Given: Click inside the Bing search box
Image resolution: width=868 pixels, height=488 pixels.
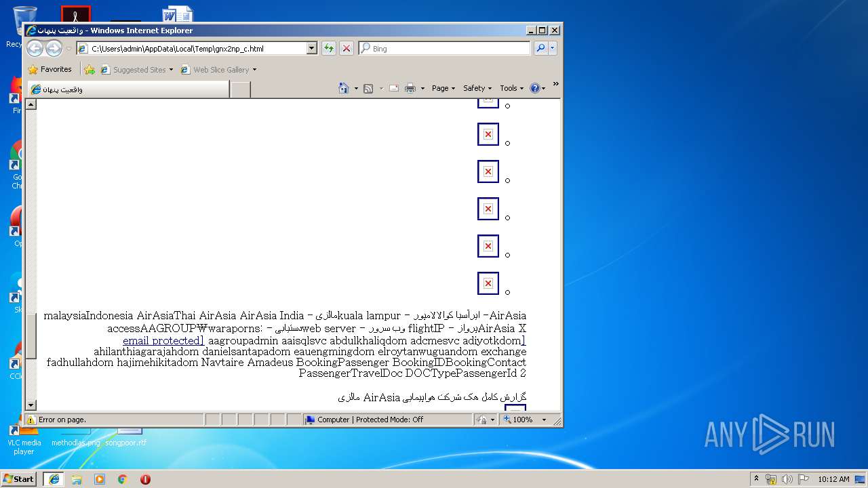Looking at the screenshot, I should (444, 48).
